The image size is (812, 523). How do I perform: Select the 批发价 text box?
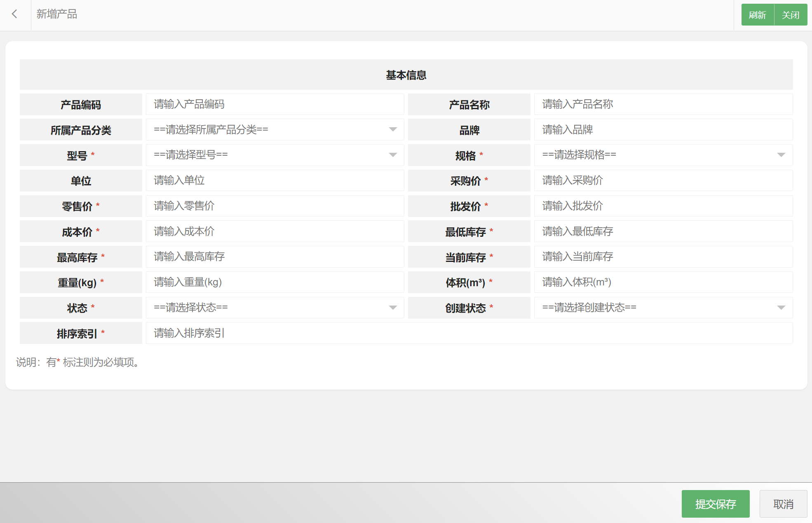[663, 206]
